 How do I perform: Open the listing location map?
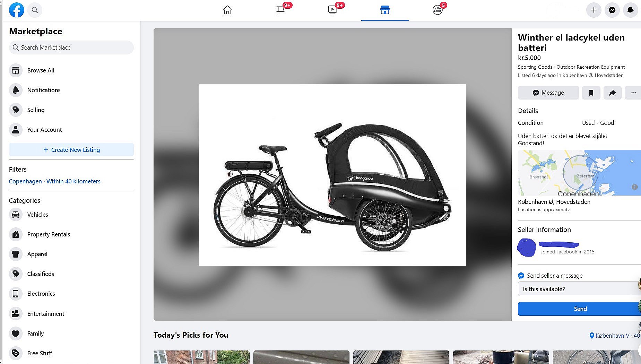coord(579,173)
